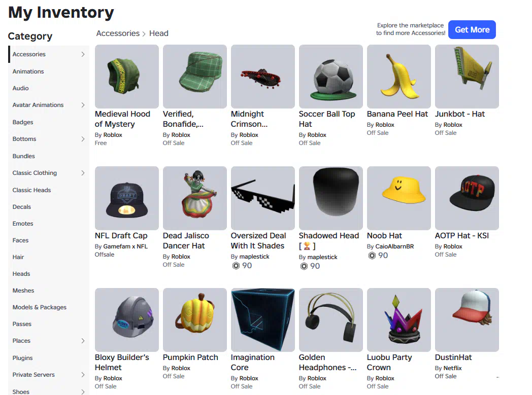The image size is (532, 395).
Task: Select the Emotes category
Action: pyautogui.click(x=23, y=224)
